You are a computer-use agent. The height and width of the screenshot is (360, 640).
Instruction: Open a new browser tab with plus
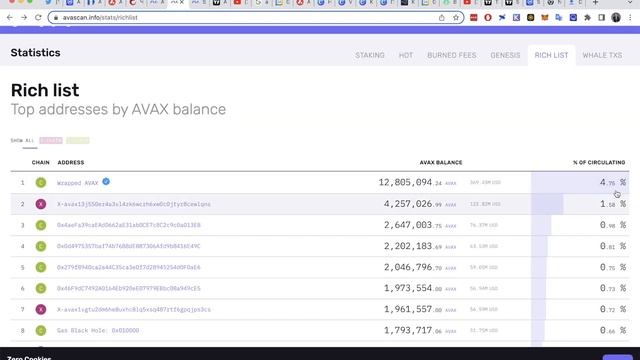click(596, 2)
